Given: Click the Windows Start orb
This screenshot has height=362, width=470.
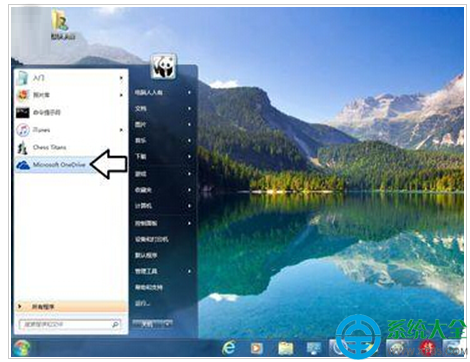Looking at the screenshot, I should (22, 348).
